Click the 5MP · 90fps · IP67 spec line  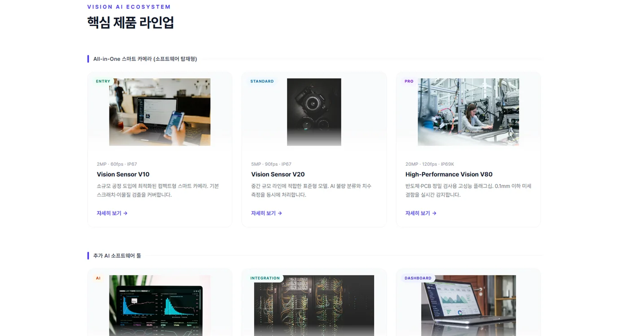(x=271, y=164)
